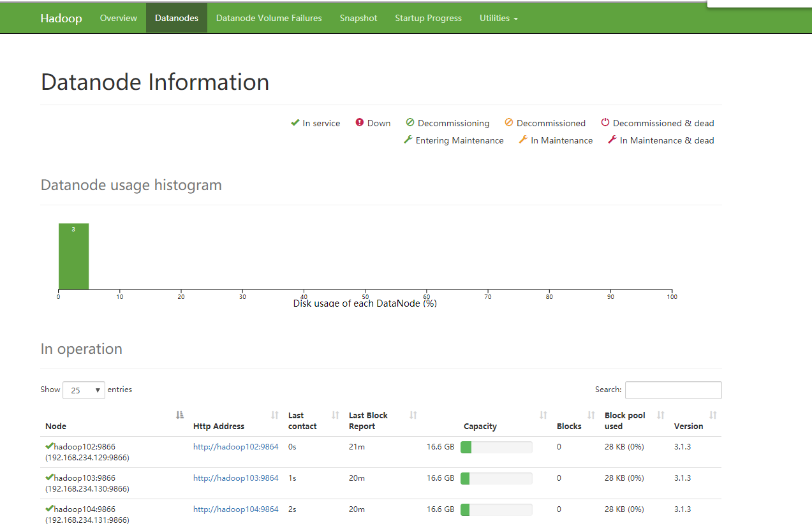The width and height of the screenshot is (812, 526).
Task: Switch to Datanode Volume Failures tab
Action: pos(269,18)
